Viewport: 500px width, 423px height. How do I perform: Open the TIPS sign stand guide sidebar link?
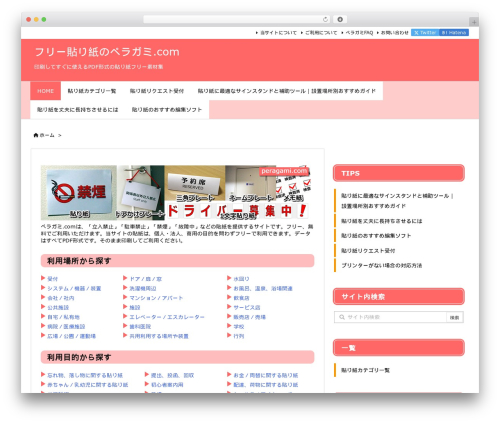[397, 201]
